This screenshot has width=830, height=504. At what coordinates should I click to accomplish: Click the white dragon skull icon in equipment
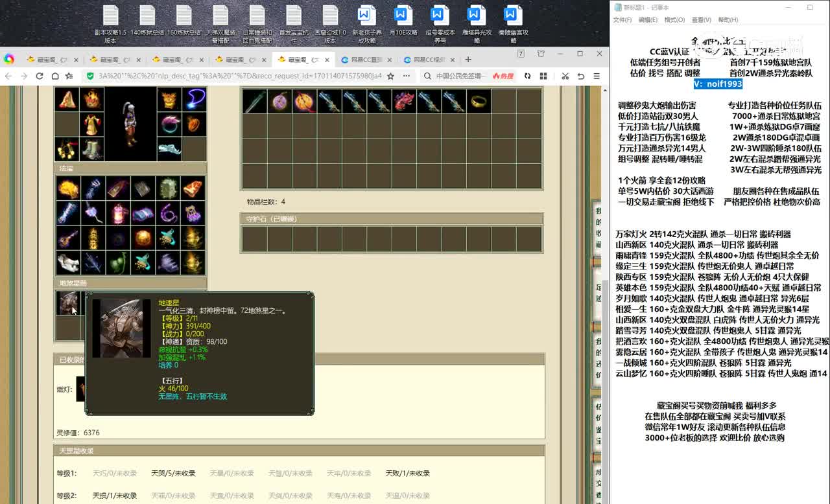click(169, 150)
